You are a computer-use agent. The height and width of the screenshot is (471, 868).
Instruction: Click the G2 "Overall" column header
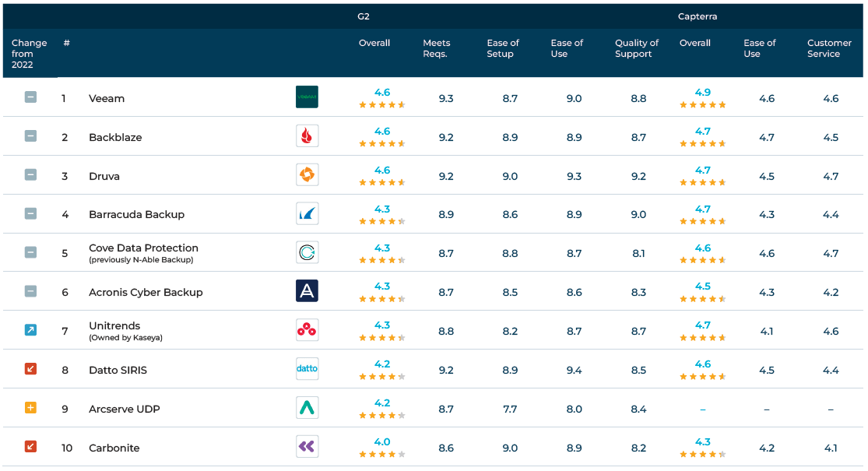[x=374, y=43]
